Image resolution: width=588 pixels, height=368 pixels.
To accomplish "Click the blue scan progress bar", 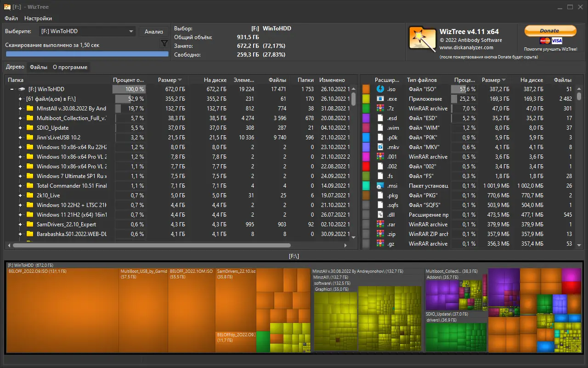I will click(87, 54).
